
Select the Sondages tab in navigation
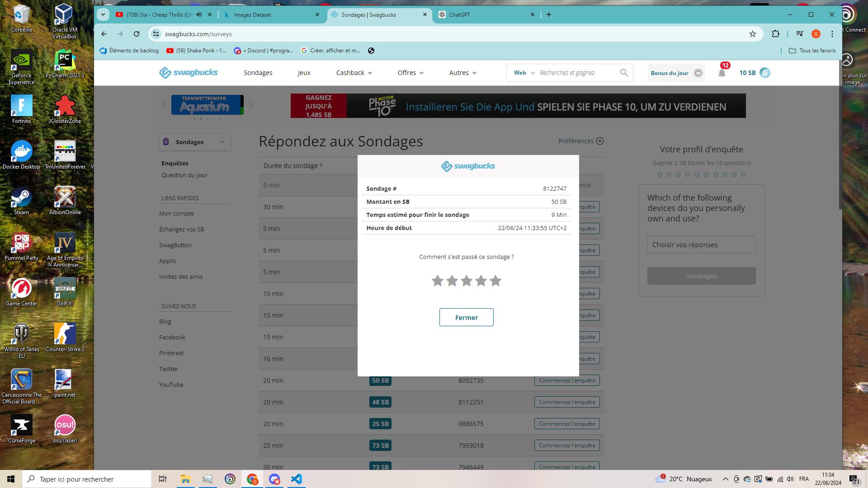point(258,73)
